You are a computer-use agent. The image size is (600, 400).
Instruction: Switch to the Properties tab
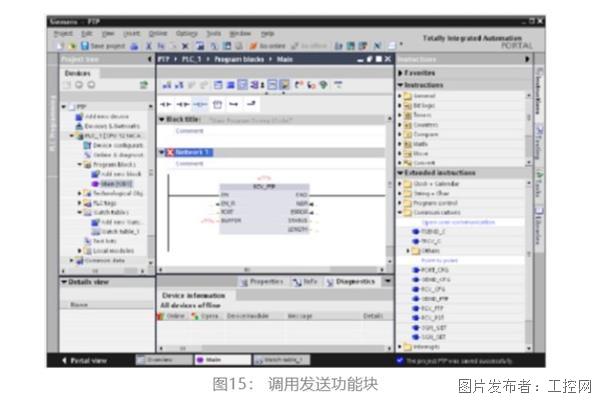click(266, 282)
